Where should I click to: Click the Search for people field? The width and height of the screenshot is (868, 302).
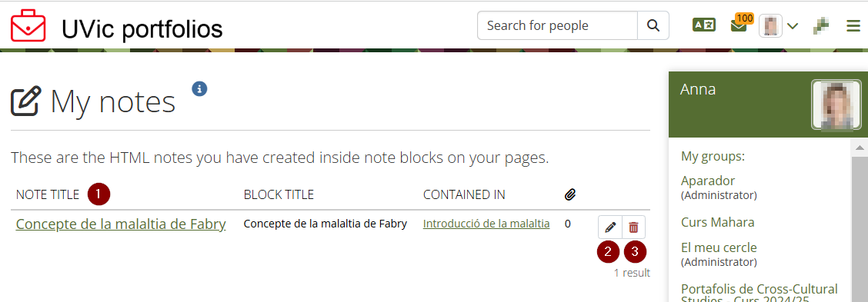coord(557,25)
